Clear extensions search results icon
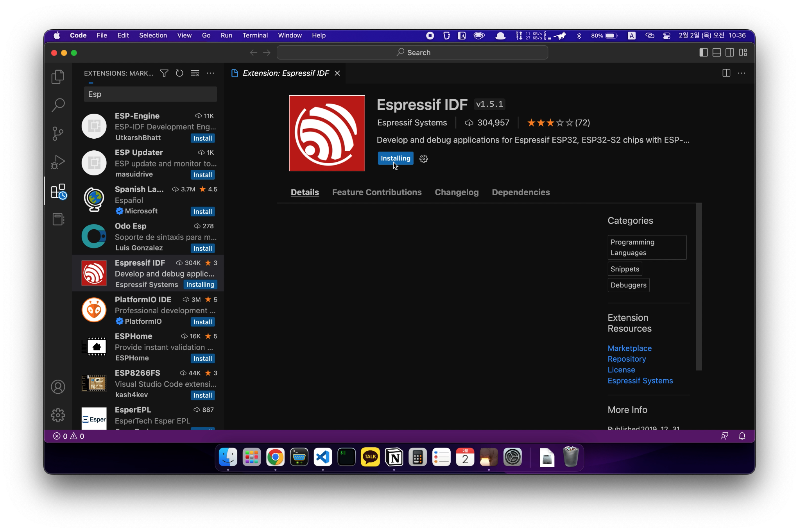Viewport: 799px width, 532px height. point(195,73)
